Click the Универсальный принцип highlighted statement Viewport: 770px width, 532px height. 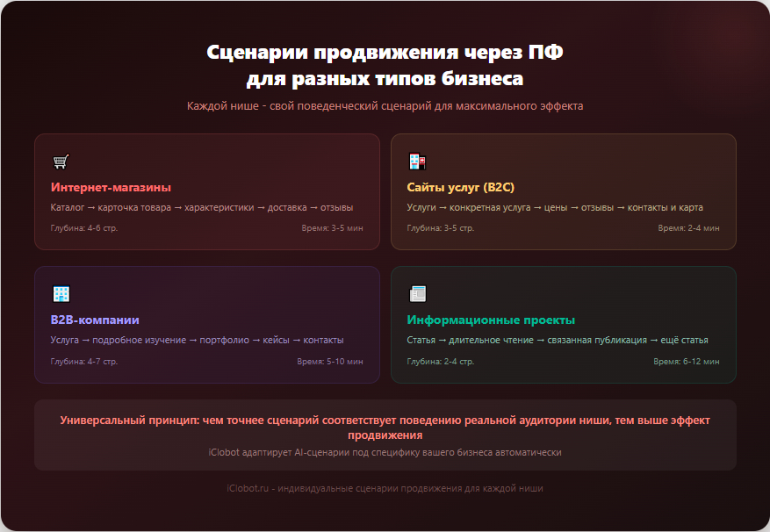[x=385, y=428]
